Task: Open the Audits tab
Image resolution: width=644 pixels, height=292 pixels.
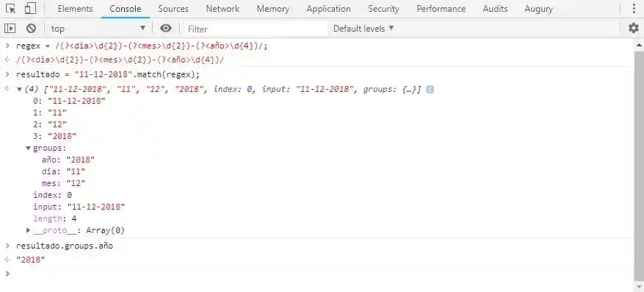Action: [x=495, y=9]
